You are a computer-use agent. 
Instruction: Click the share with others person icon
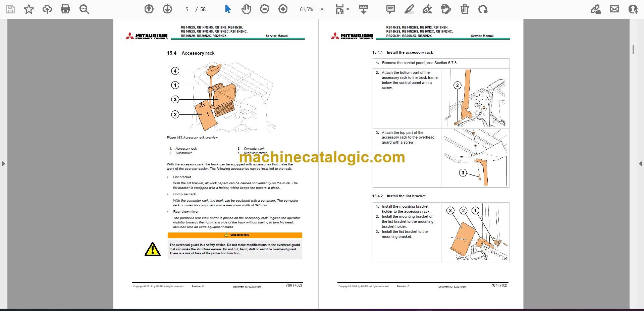point(633,9)
